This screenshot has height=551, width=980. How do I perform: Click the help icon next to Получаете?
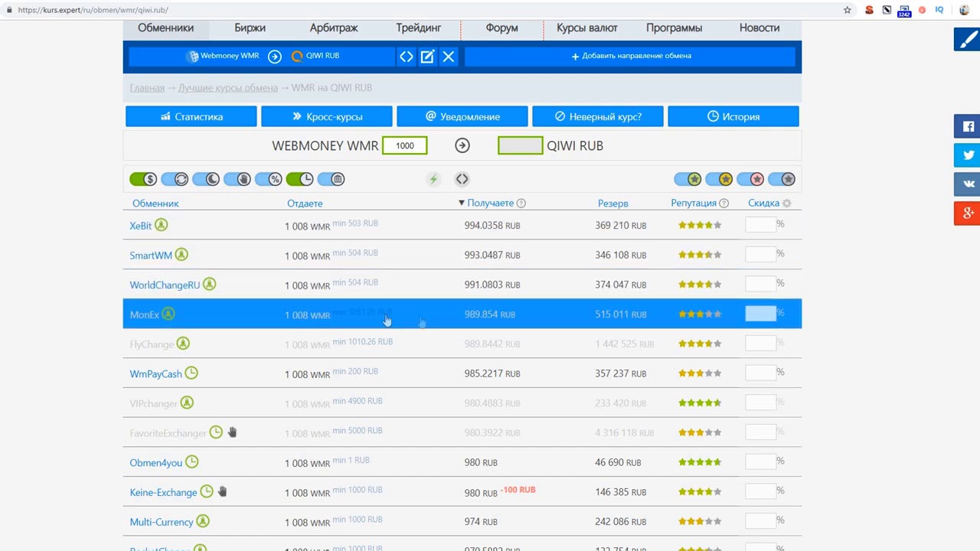tap(521, 204)
